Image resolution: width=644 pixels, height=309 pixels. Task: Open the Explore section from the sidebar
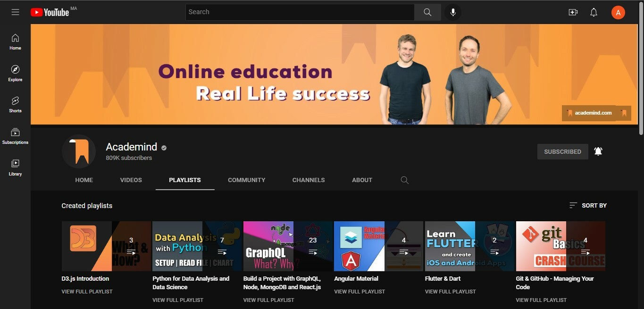click(x=15, y=73)
